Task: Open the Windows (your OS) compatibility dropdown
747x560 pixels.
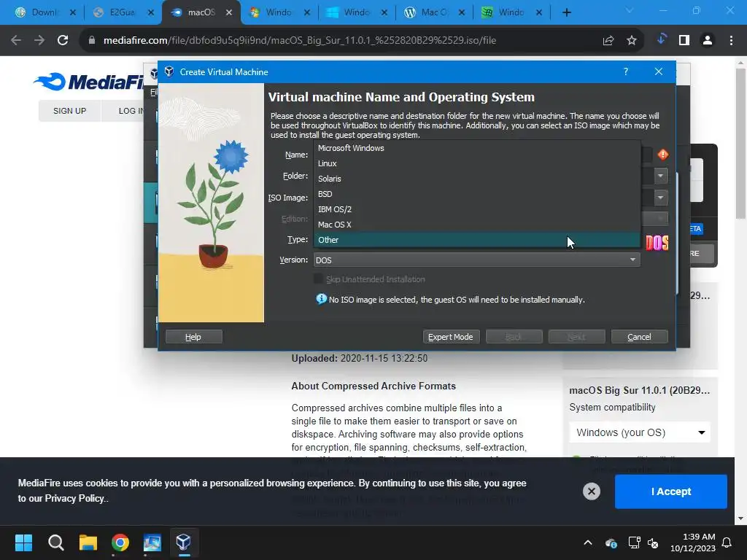Action: (x=640, y=432)
